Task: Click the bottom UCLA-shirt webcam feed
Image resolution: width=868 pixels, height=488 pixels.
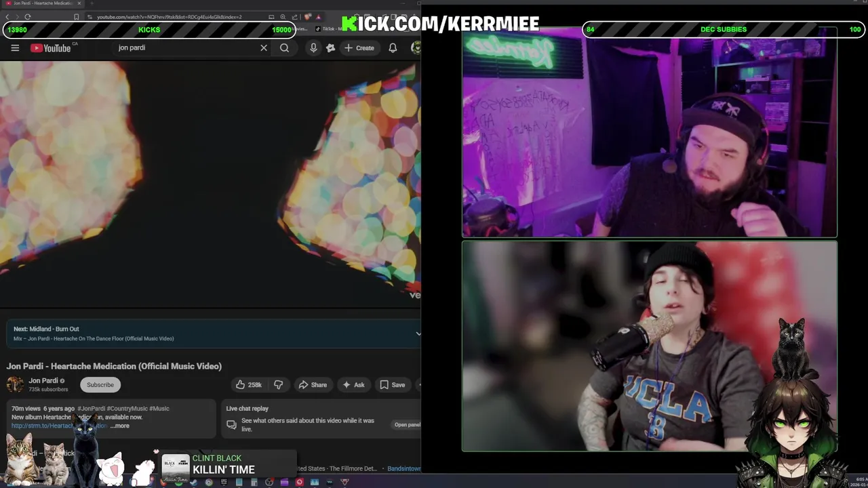Action: 650,346
